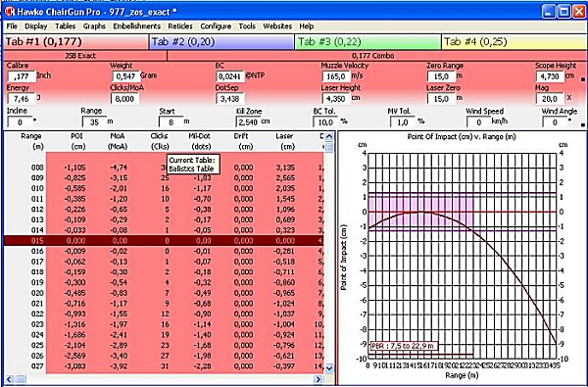The height and width of the screenshot is (387, 588).
Task: Click the Hawke ChairGun app icon in title bar
Action: [10, 12]
